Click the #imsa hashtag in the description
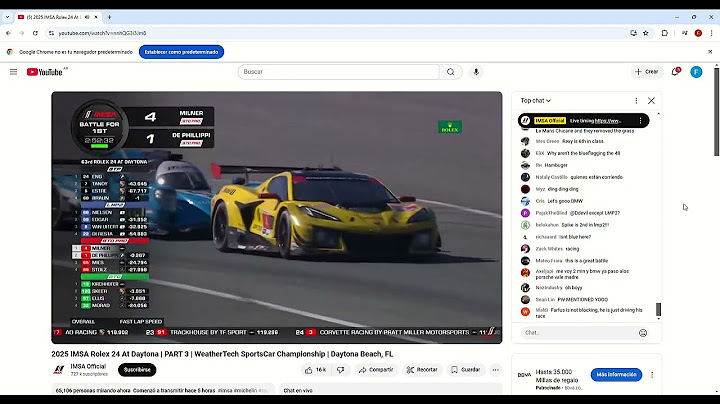The image size is (720, 404). [225, 390]
